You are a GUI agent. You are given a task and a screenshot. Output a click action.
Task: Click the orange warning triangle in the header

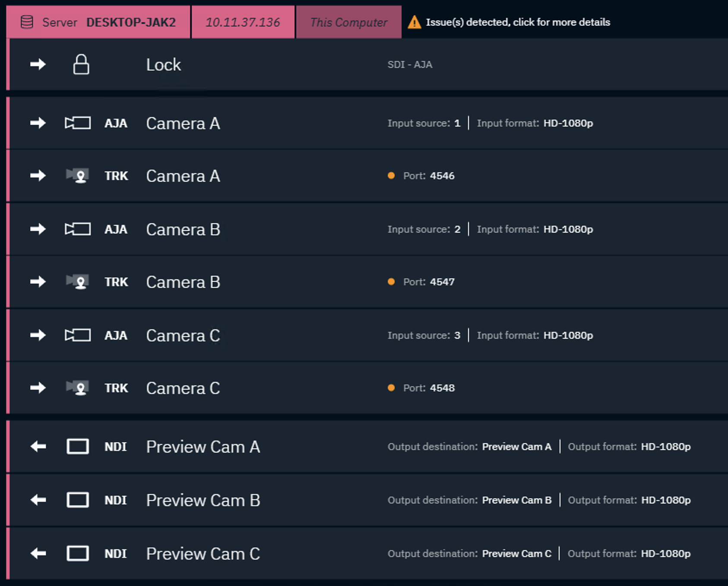414,22
